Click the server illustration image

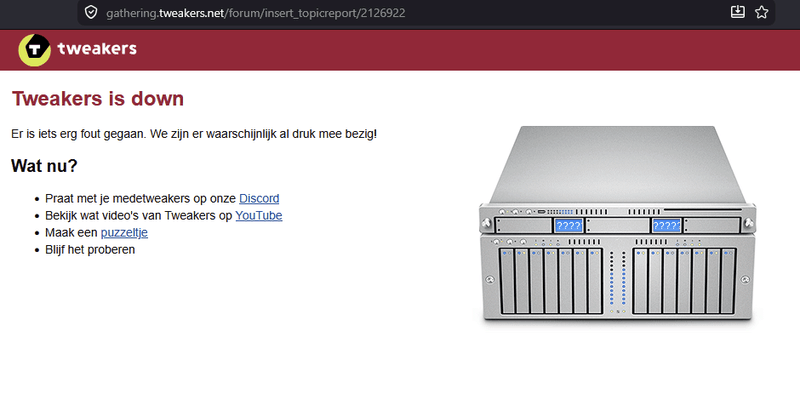click(617, 224)
